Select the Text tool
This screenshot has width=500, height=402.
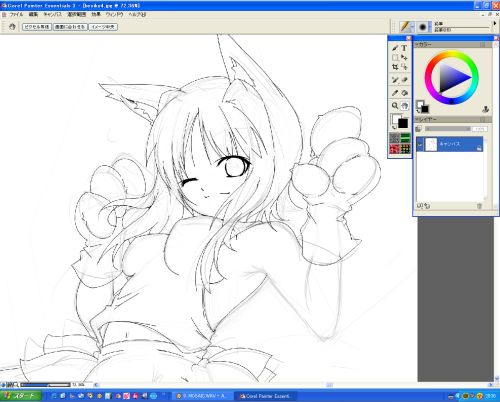coord(404,48)
